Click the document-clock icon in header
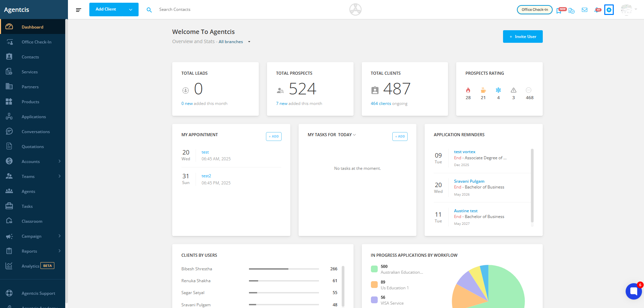This screenshot has width=644, height=308. pyautogui.click(x=572, y=11)
